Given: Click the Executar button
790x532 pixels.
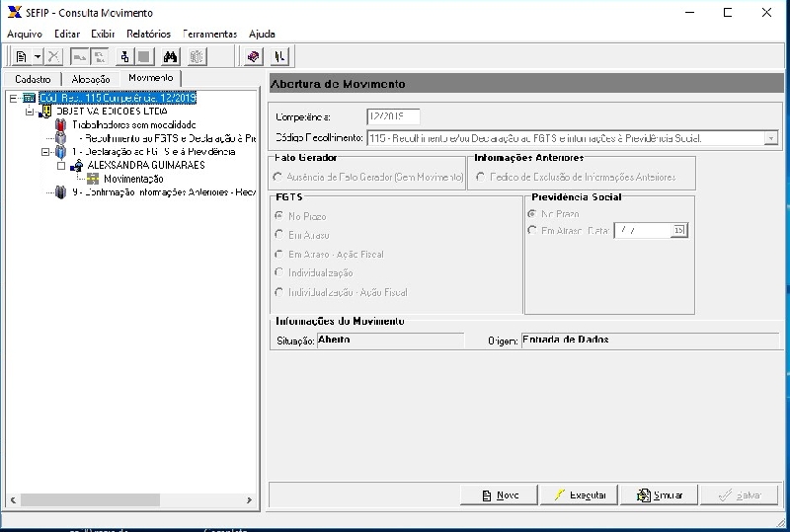Looking at the screenshot, I should [580, 495].
